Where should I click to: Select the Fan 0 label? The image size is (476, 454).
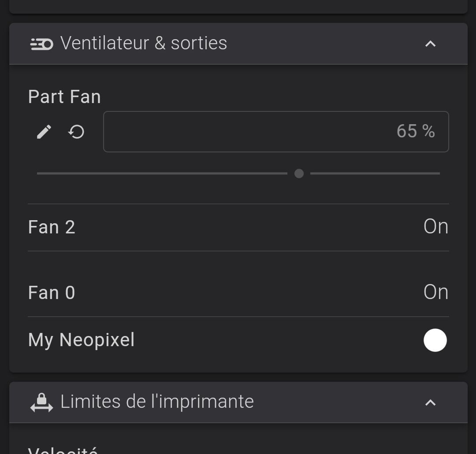[52, 293]
